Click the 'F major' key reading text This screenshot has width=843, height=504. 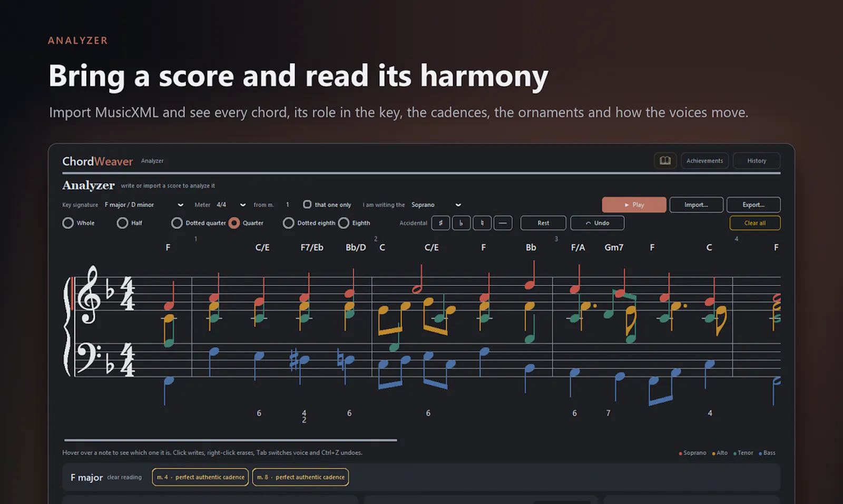87,477
